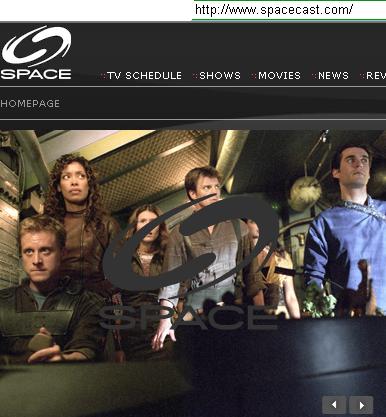Screen dimensions: 386x417
Task: Click the SPACE watermark text on the banner
Action: click(x=189, y=317)
